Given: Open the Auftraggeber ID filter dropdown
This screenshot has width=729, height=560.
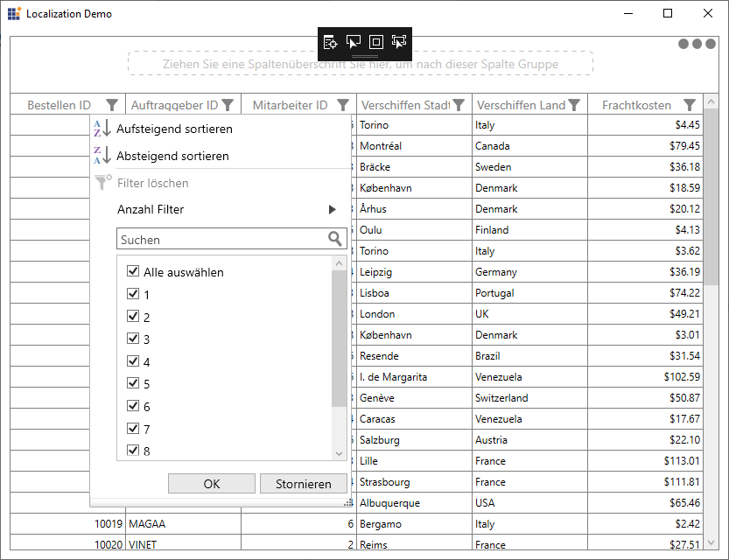Looking at the screenshot, I should [x=228, y=104].
